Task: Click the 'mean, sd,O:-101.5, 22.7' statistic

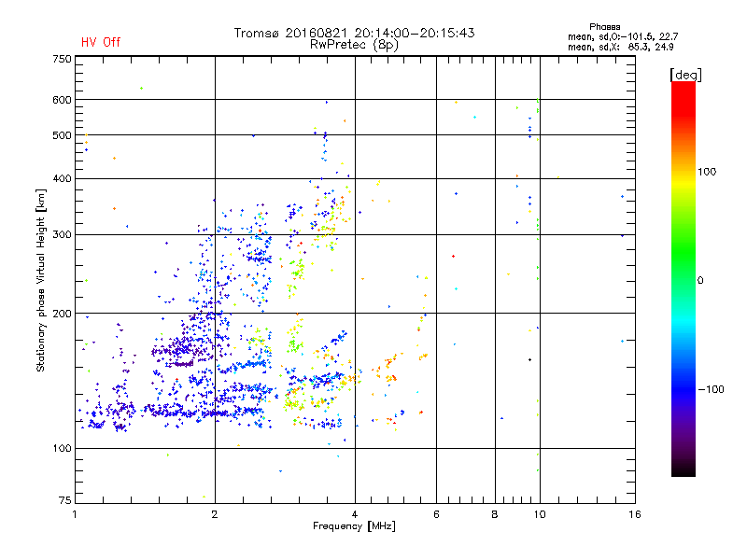Action: pos(623,36)
